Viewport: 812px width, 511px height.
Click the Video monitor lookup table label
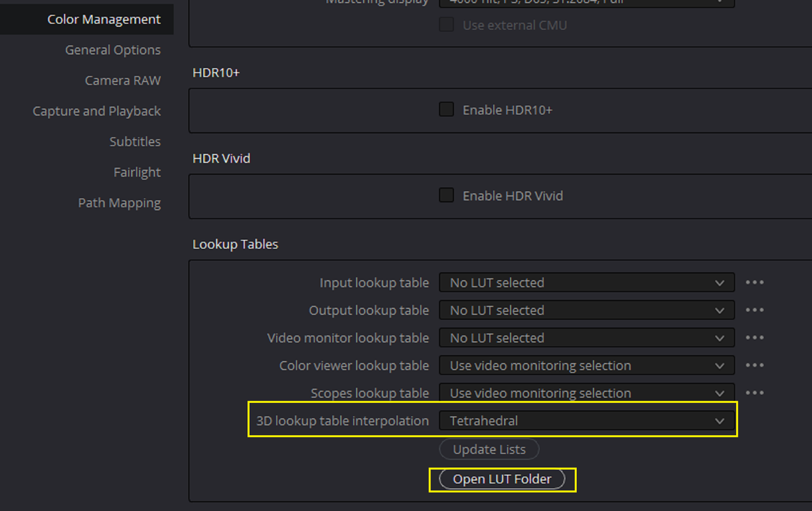348,337
